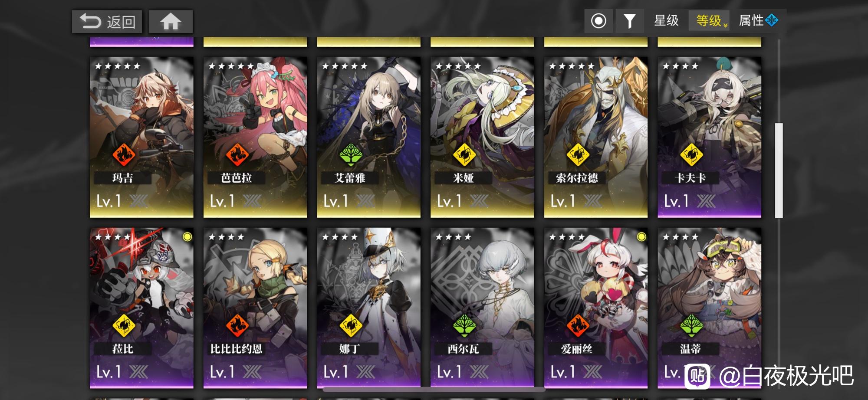Expand the blue attribute icon beside 属性
The width and height of the screenshot is (868, 400).
(x=772, y=20)
